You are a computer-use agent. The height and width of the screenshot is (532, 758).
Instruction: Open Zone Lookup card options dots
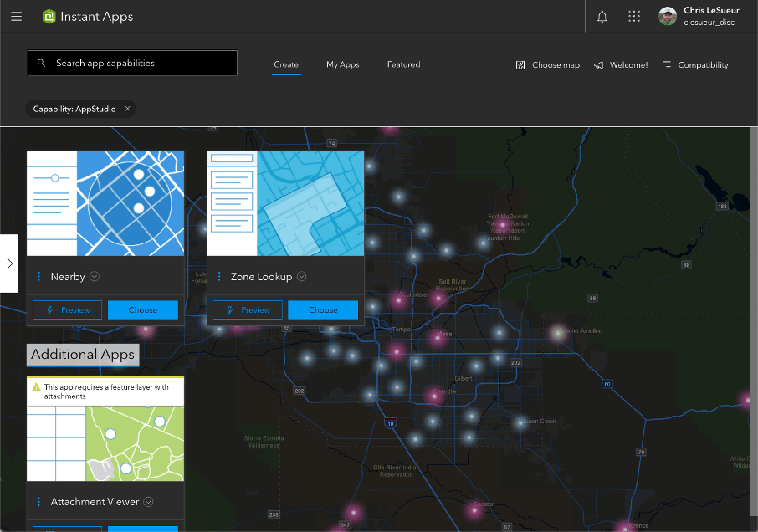[219, 276]
